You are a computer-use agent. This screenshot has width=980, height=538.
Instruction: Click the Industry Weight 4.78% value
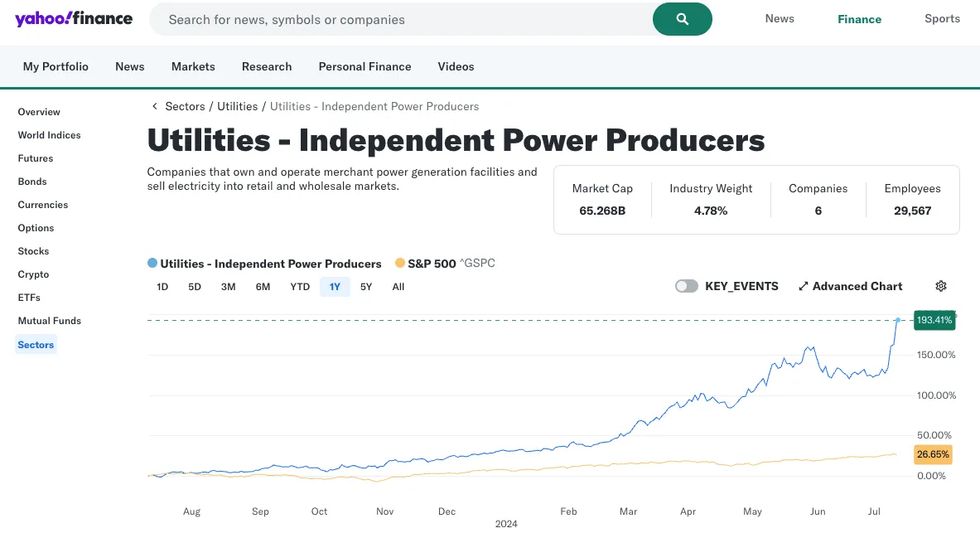click(711, 211)
